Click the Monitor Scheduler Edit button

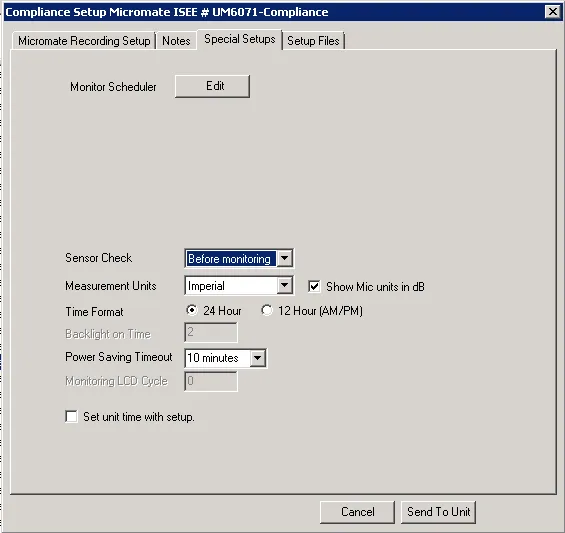click(x=212, y=86)
